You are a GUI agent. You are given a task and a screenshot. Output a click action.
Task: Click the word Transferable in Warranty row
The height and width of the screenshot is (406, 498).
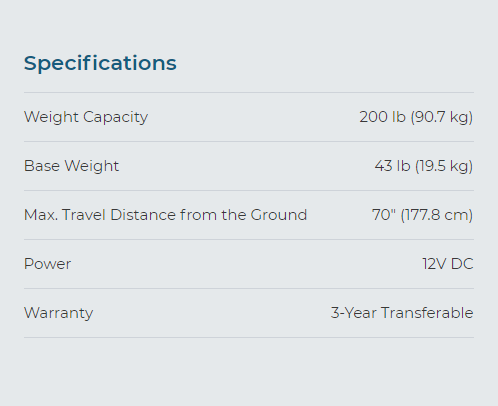coord(427,313)
